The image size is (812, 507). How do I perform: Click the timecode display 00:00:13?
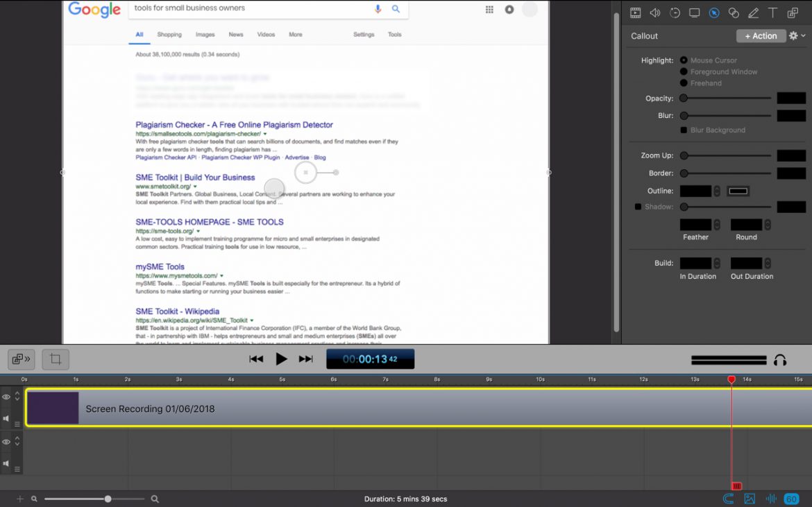coord(371,359)
